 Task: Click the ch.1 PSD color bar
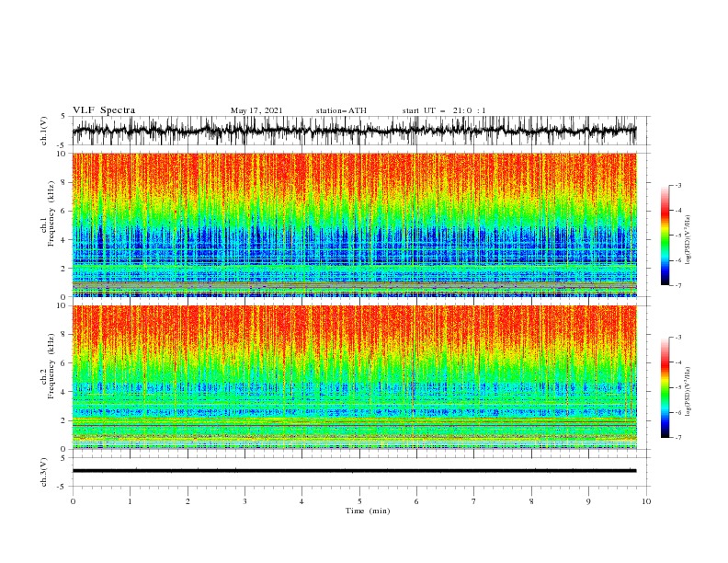point(665,236)
